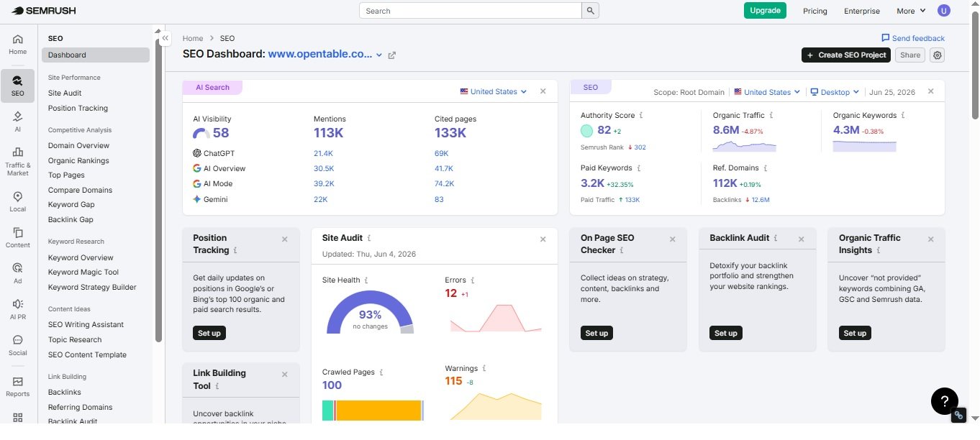
Task: Open Keyword Magic Tool menu item
Action: coord(83,272)
